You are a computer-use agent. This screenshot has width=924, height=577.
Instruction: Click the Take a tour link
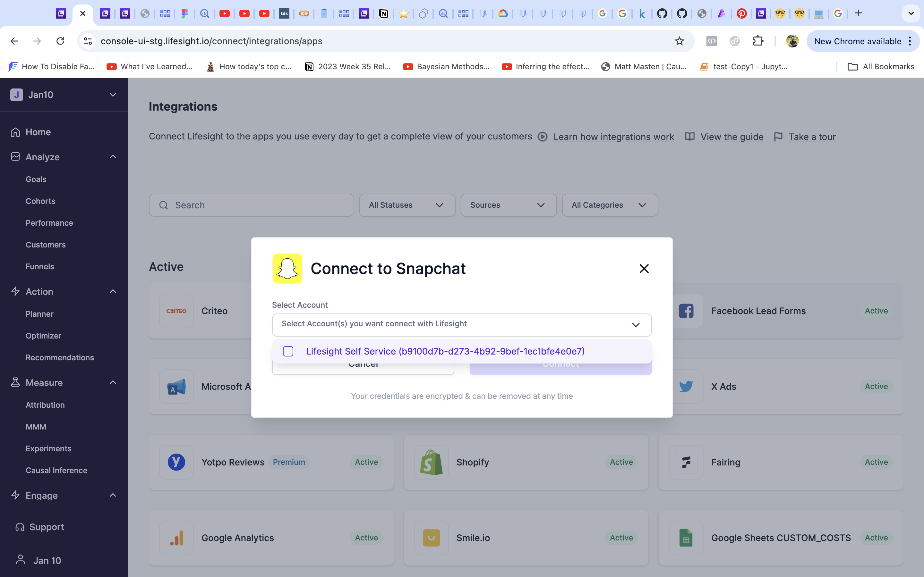pyautogui.click(x=812, y=137)
